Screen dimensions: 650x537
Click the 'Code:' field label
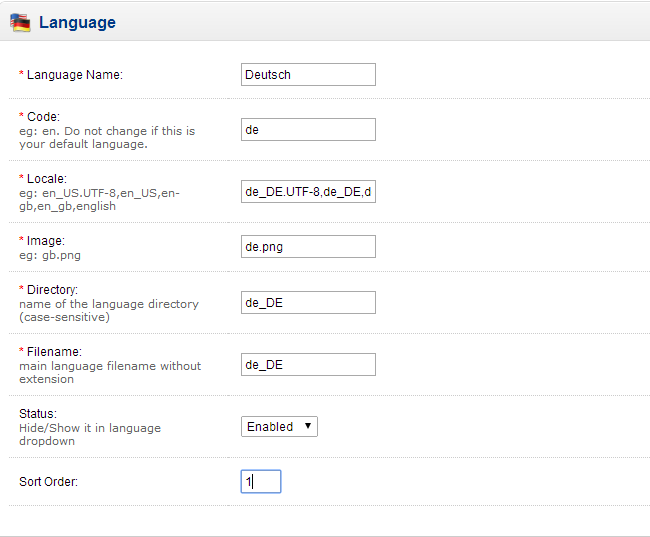click(x=43, y=117)
